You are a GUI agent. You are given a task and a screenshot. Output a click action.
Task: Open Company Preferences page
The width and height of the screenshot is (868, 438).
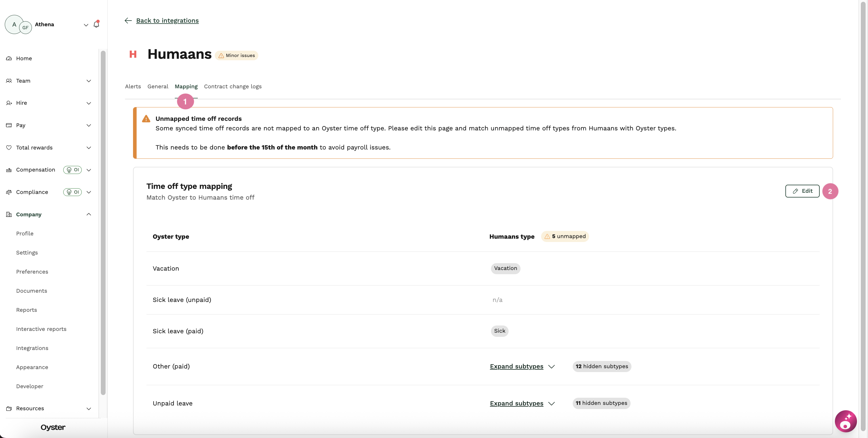click(32, 272)
